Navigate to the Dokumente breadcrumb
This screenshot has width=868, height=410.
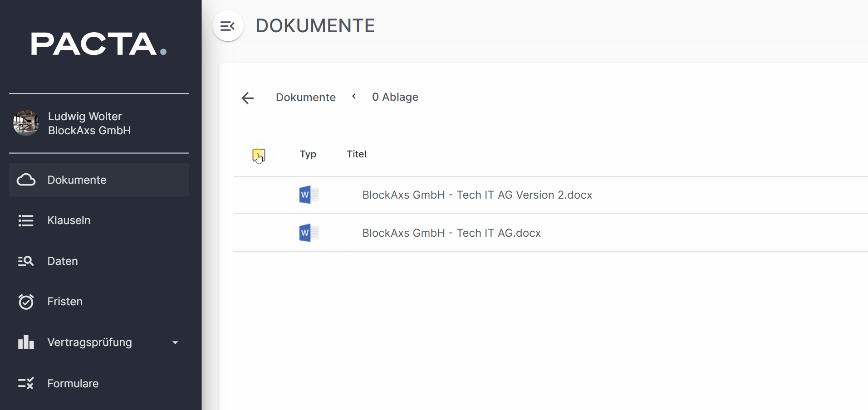click(x=306, y=98)
